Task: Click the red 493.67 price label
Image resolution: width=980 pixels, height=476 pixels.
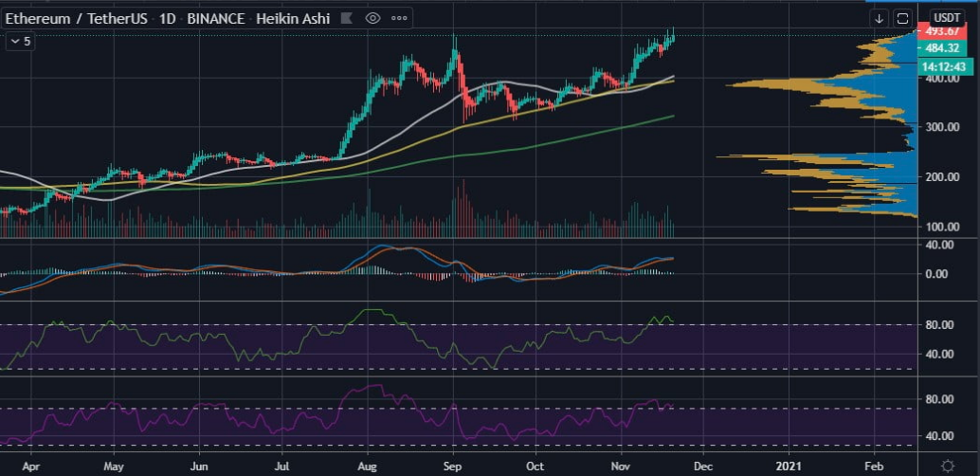Action: tap(942, 32)
